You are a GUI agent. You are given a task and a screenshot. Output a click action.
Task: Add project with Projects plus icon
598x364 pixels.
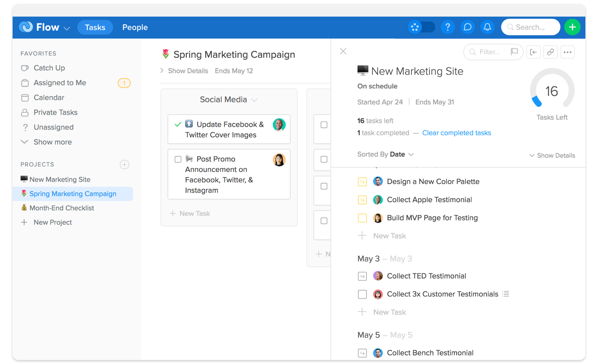[x=124, y=165]
